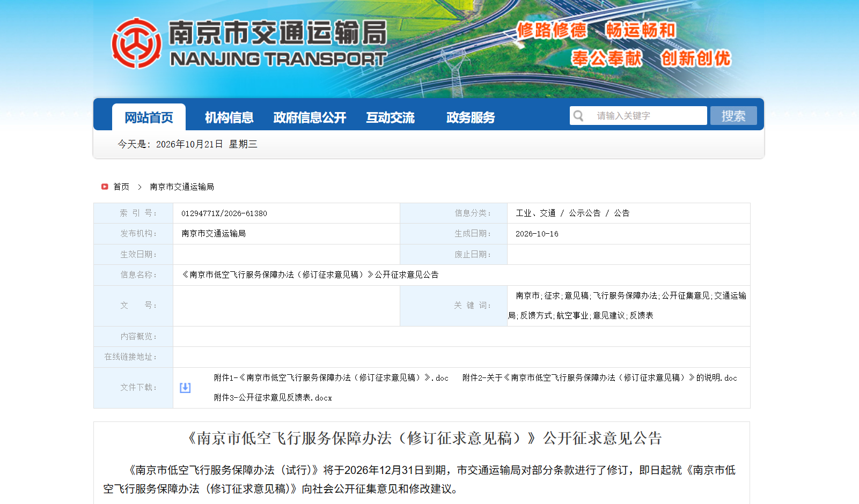Open the 互动交流 menu
Image resolution: width=859 pixels, height=504 pixels.
coord(390,117)
